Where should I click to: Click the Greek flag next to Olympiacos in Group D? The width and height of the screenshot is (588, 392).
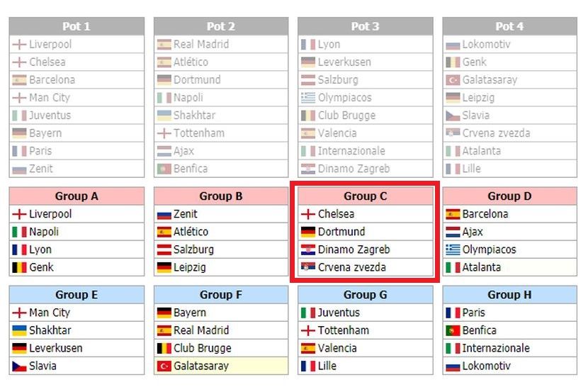(453, 250)
